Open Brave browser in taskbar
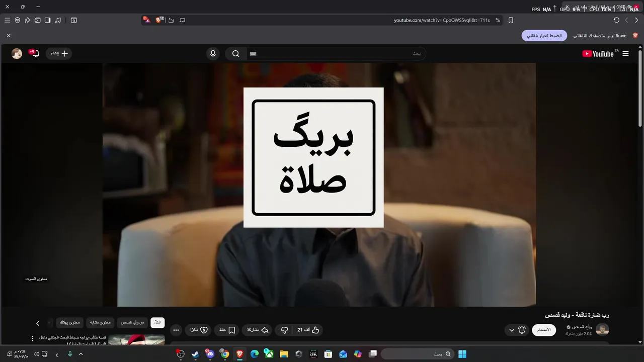This screenshot has width=644, height=362. pos(239,354)
